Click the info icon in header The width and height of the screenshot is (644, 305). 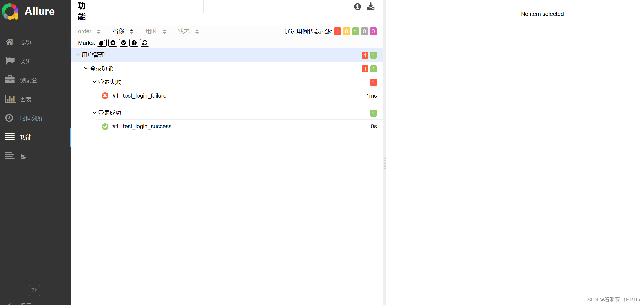point(357,7)
